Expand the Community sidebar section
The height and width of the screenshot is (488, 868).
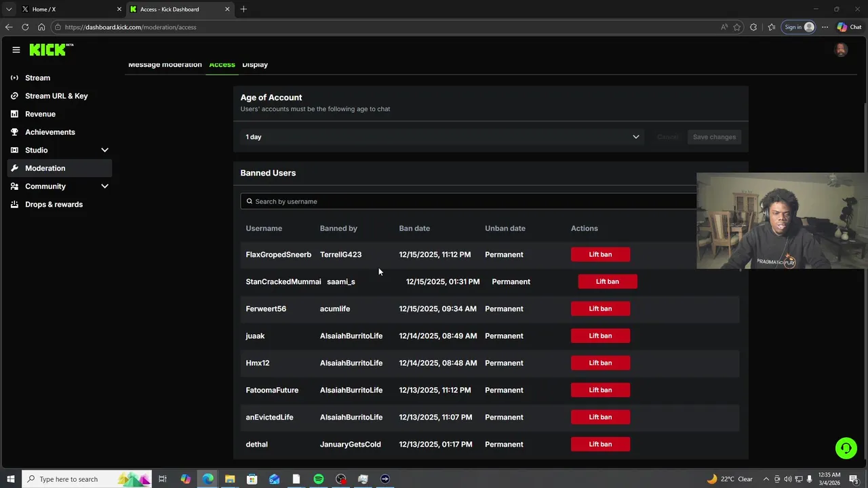[x=104, y=186]
